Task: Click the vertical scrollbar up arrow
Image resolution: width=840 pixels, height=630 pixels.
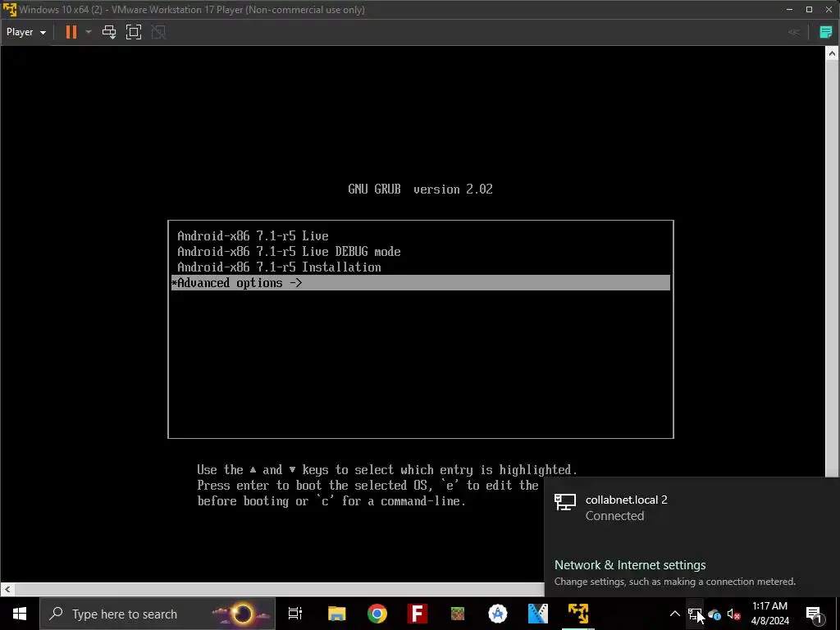Action: pos(832,52)
